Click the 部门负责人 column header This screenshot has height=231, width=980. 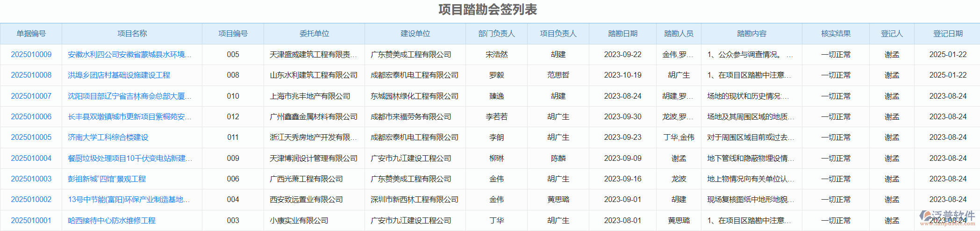(497, 34)
